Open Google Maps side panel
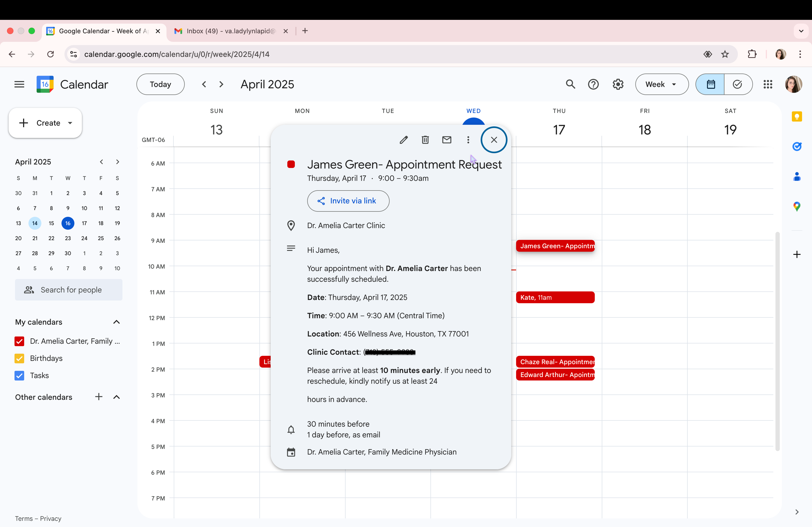 797,206
